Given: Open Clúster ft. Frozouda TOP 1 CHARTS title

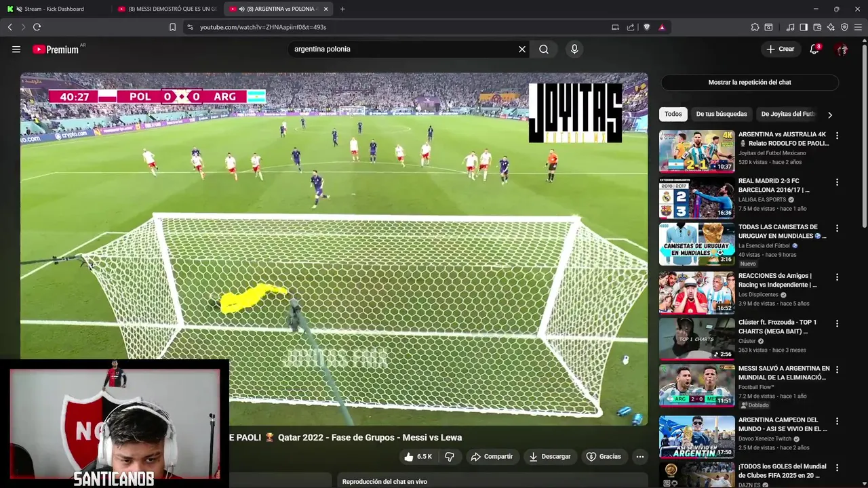Looking at the screenshot, I should coord(778,327).
